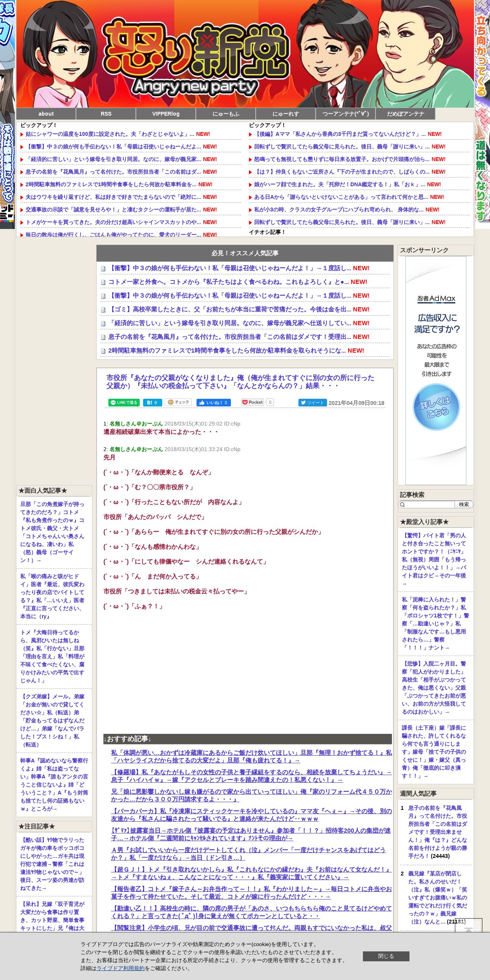The width and height of the screenshot is (490, 980).
Task: Open the RSS menu item
Action: point(106,114)
